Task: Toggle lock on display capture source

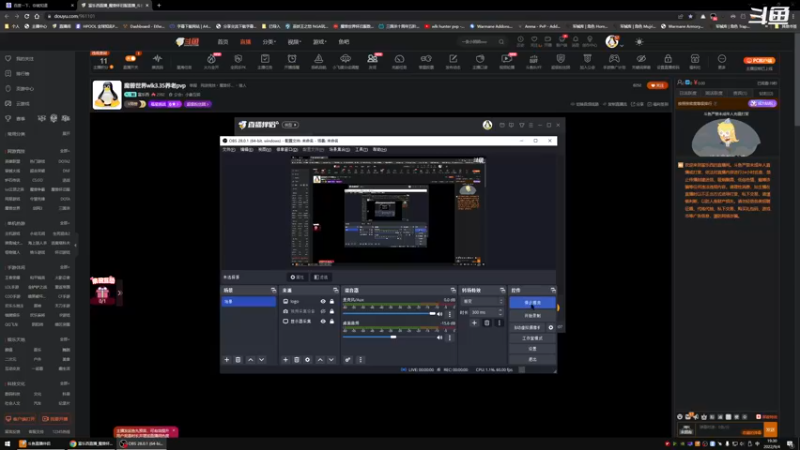Action: click(x=332, y=321)
